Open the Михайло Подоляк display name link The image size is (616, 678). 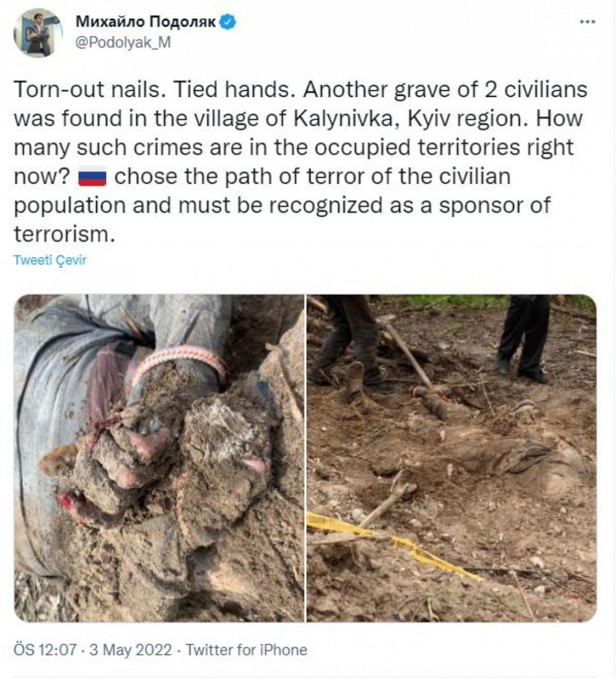click(146, 22)
